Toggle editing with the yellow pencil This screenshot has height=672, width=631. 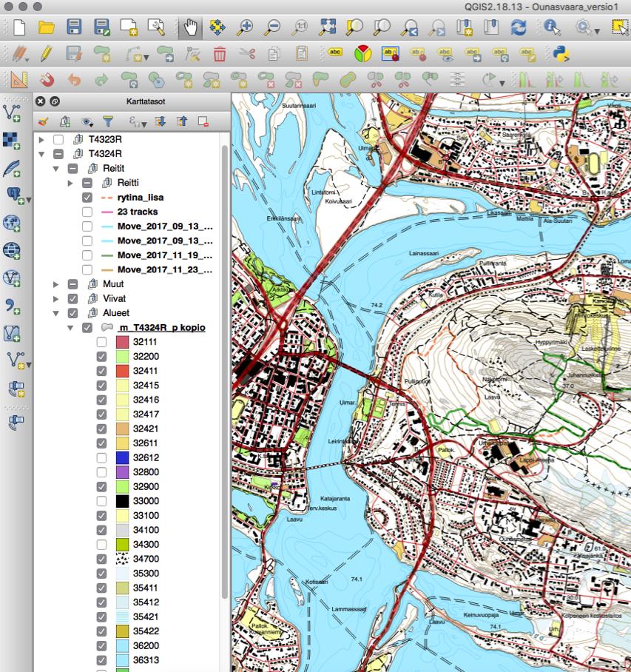pos(47,54)
